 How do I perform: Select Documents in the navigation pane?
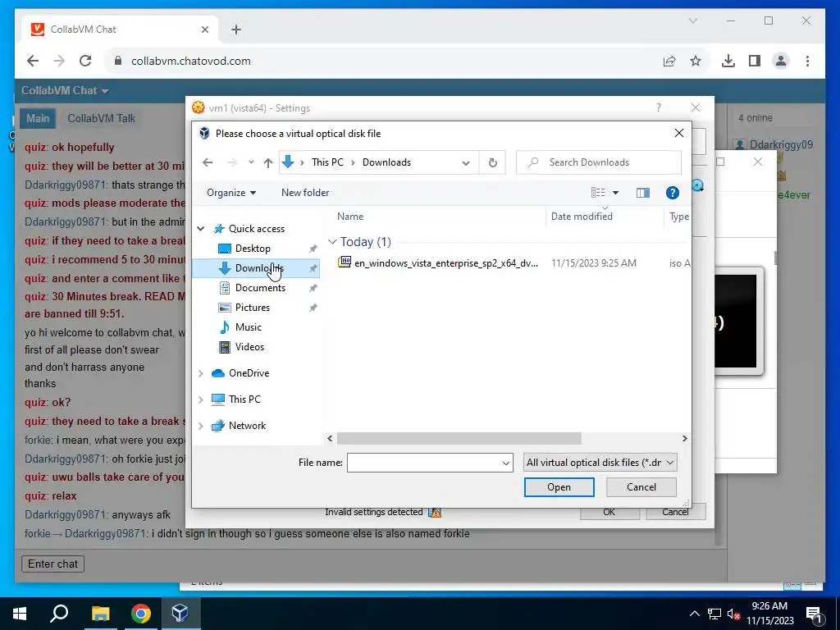click(260, 288)
